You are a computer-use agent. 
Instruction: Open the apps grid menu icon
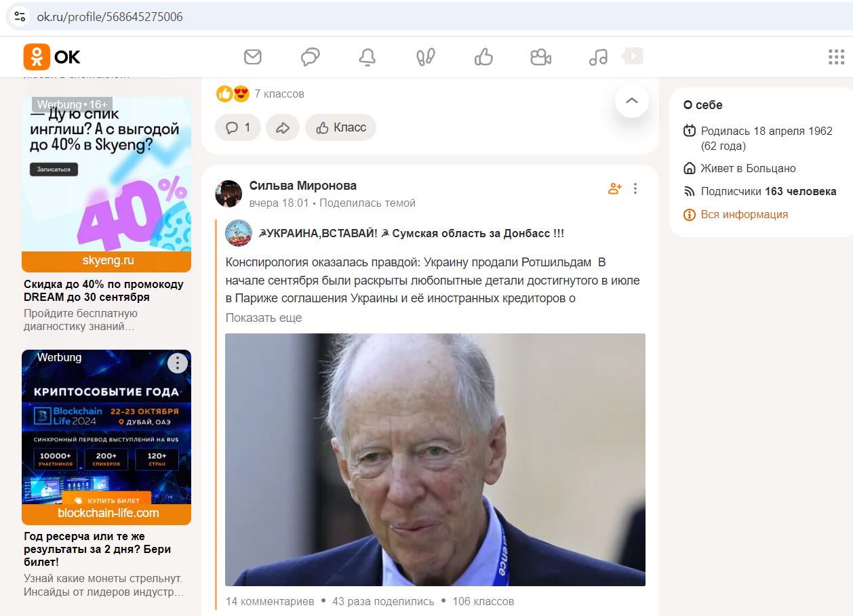836,57
